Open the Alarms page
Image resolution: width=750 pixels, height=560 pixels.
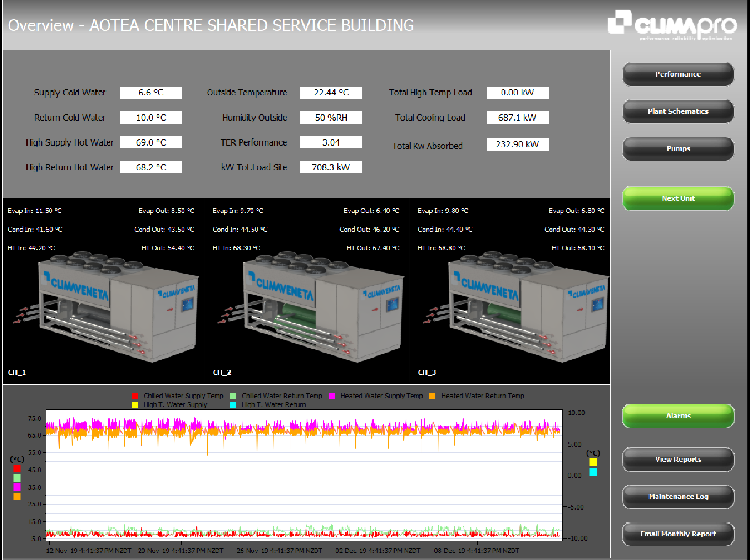[678, 415]
